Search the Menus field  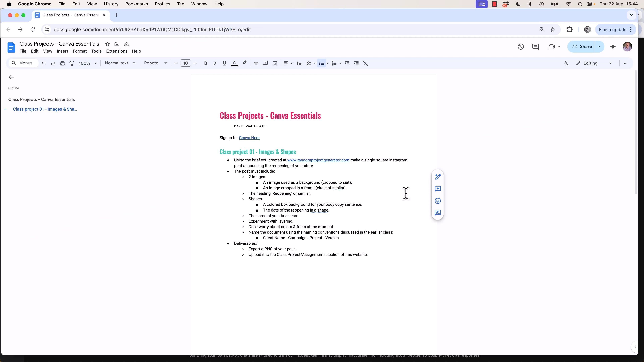pyautogui.click(x=23, y=63)
